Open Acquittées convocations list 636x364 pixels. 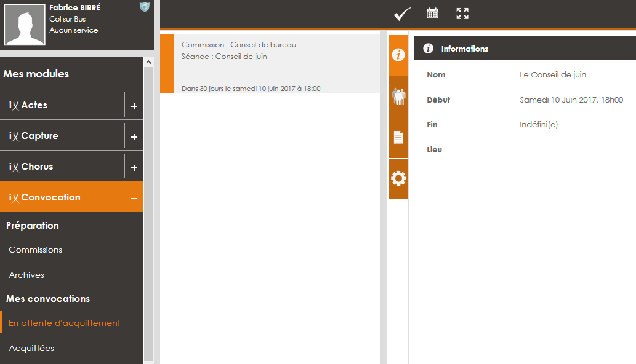(x=31, y=348)
